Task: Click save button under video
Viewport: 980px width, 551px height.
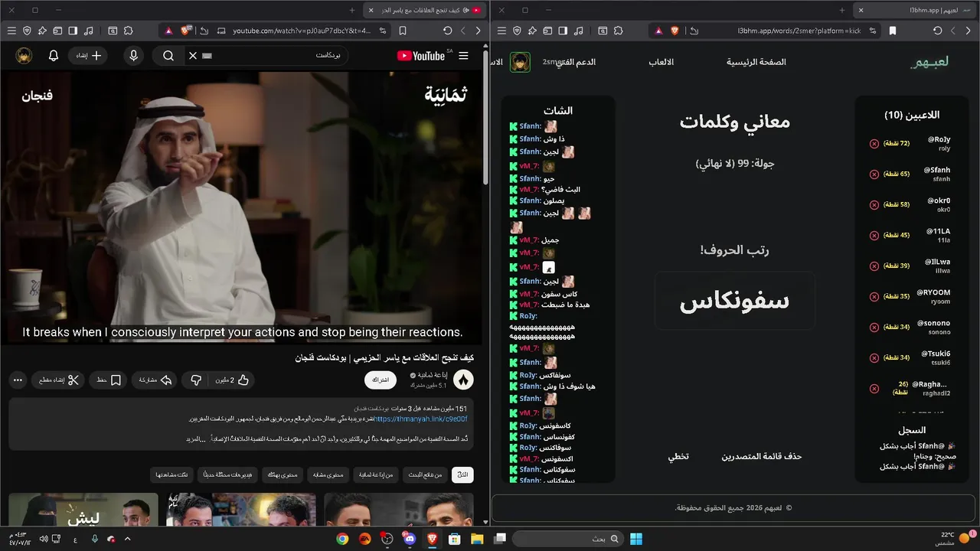Action: pyautogui.click(x=109, y=380)
